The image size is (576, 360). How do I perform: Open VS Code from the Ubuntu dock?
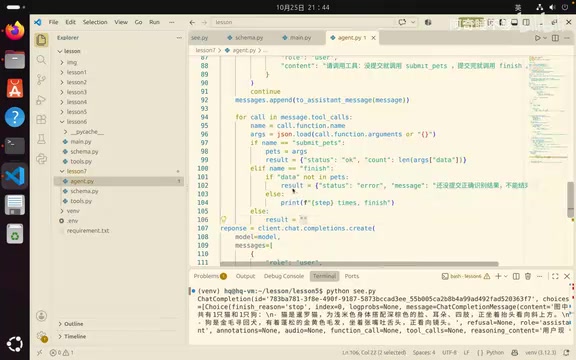point(15,176)
